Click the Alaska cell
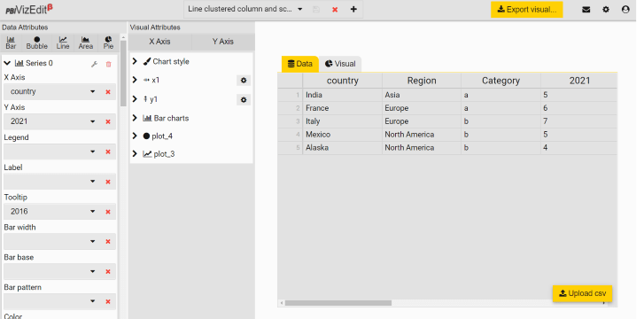The image size is (644, 319). point(343,148)
